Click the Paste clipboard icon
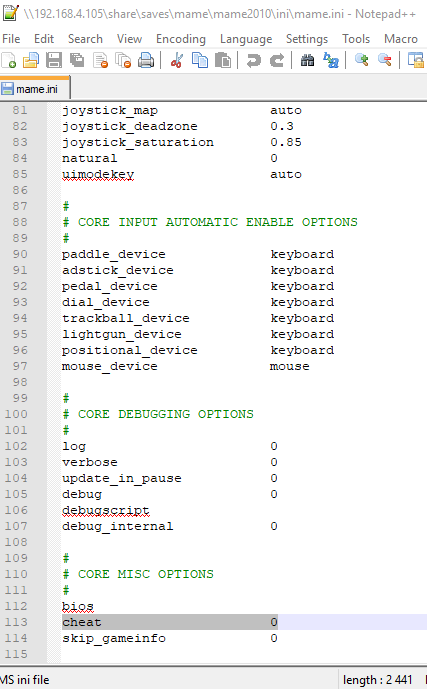Screen dimensions: 427x689 [x=223, y=60]
